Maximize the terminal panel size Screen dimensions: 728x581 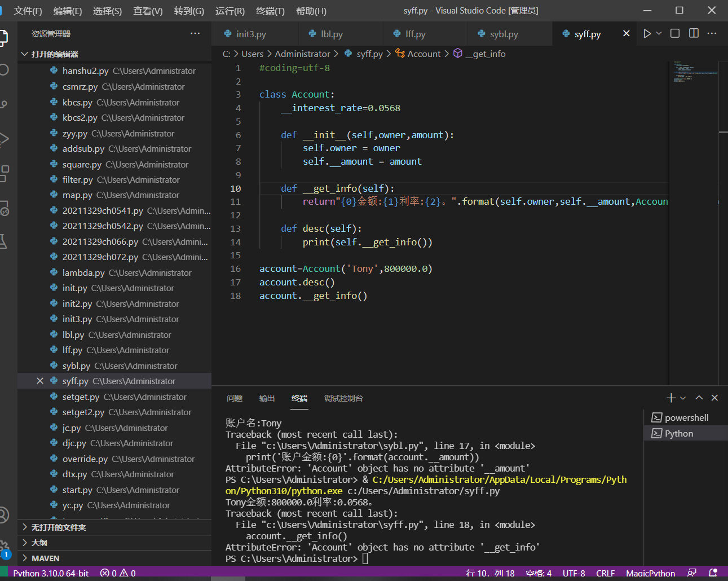tap(699, 398)
